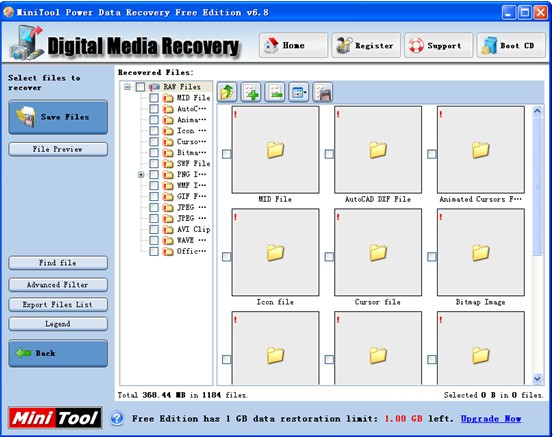Click the WAVE folder icon in tree
This screenshot has width=553, height=437.
168,241
